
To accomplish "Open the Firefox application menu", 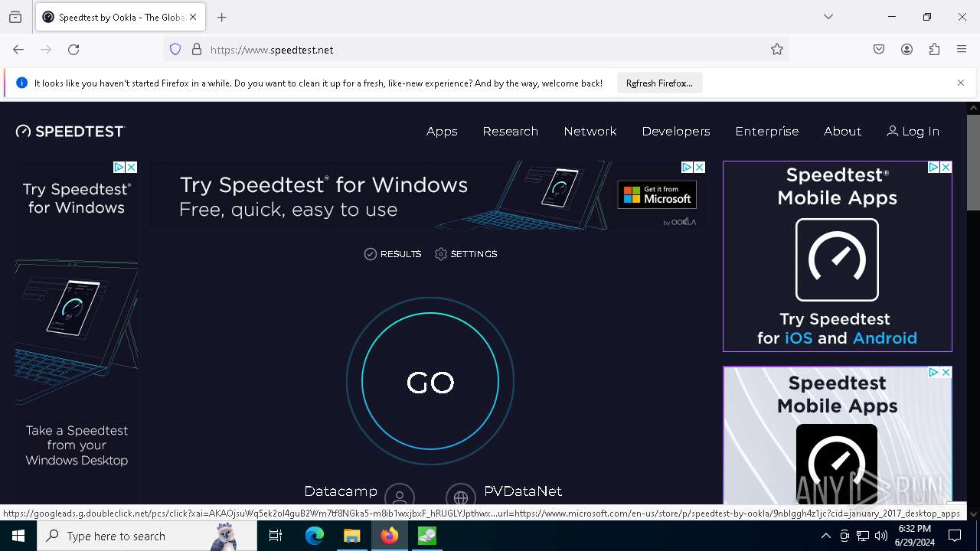I will [962, 50].
